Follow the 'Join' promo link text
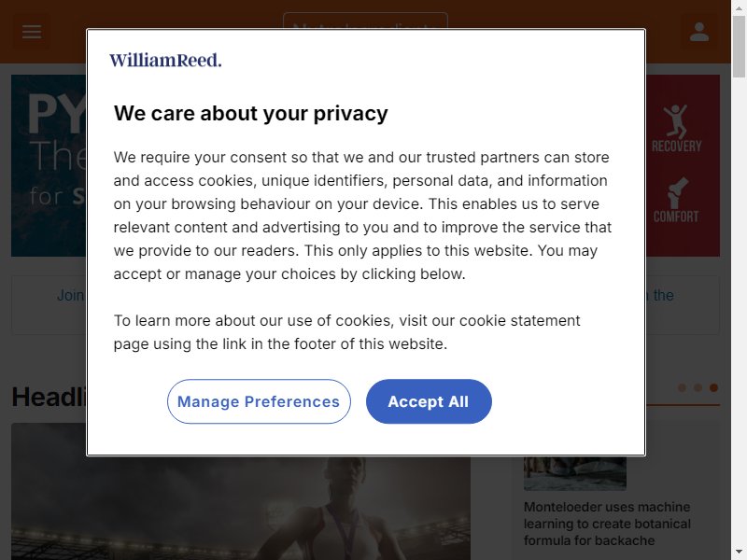This screenshot has height=560, width=747. coord(71,295)
